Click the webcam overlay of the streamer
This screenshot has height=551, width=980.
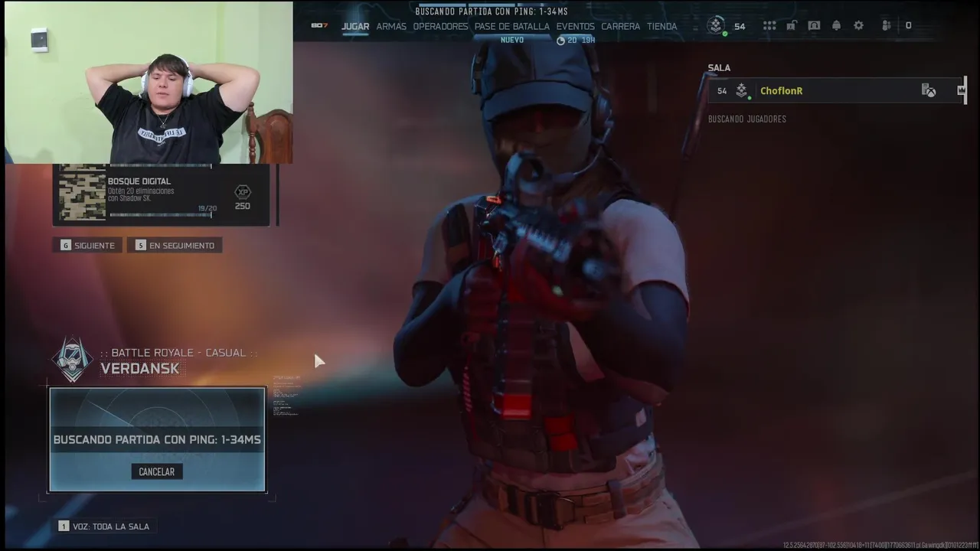click(149, 82)
